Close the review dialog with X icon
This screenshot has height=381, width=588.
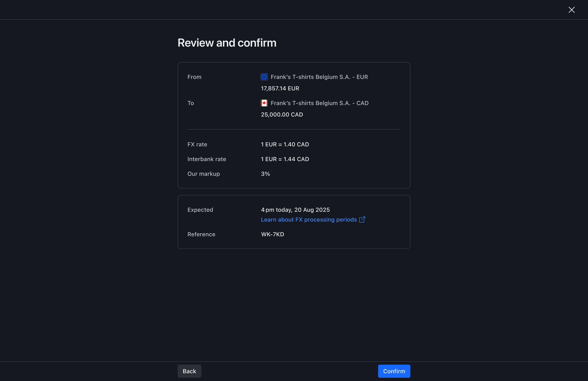point(571,10)
